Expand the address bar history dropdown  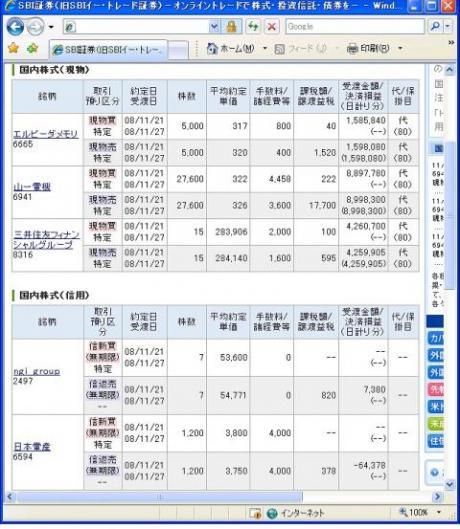tap(214, 27)
